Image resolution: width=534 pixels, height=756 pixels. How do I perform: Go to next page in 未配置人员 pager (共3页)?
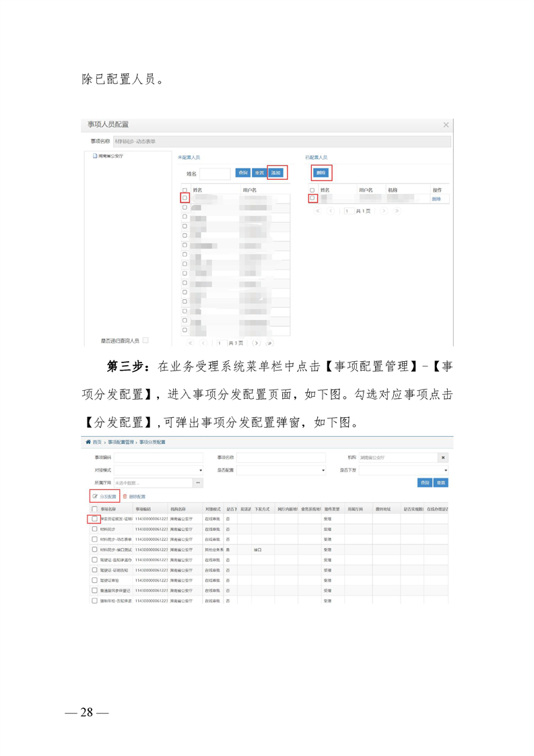click(x=257, y=343)
